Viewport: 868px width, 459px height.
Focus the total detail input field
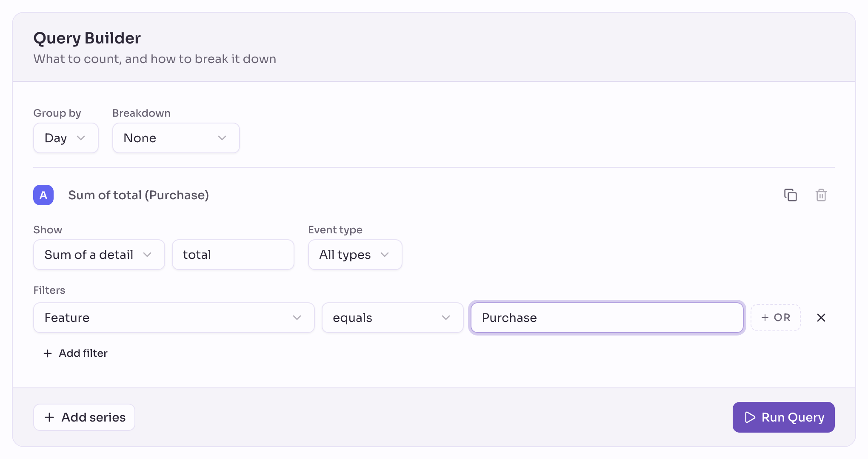tap(233, 255)
